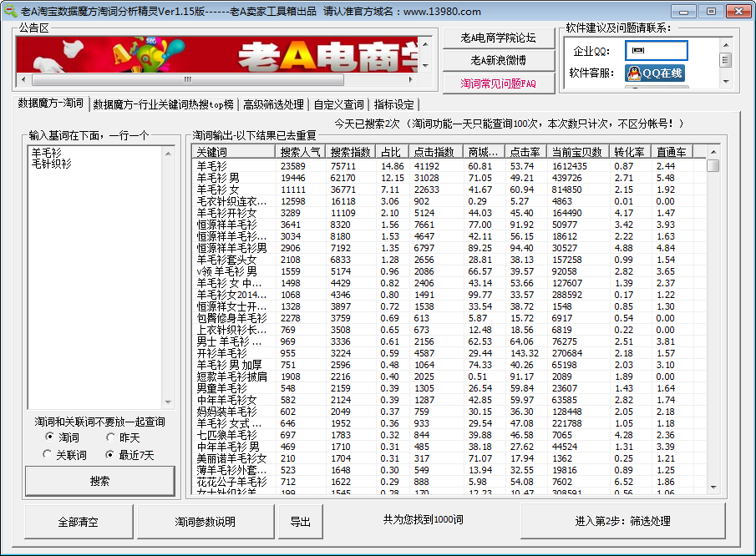Open 数据魔方-行业关键词热搜top榜 tab
The width and height of the screenshot is (756, 556).
tap(164, 104)
